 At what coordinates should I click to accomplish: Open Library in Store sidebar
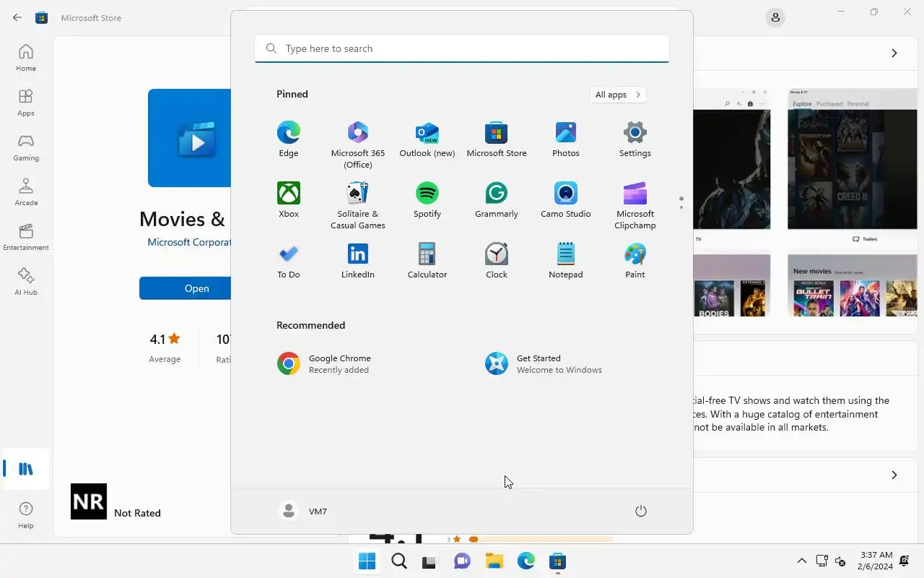pos(26,469)
